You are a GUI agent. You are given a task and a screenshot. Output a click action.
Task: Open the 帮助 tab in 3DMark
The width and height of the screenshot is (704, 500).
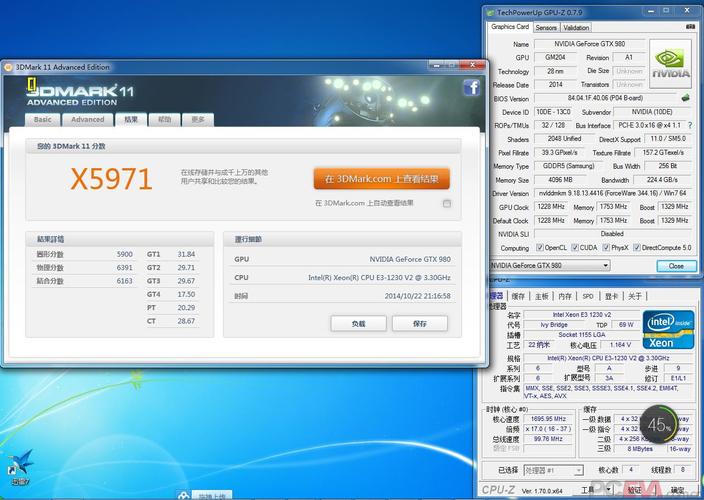click(x=165, y=119)
